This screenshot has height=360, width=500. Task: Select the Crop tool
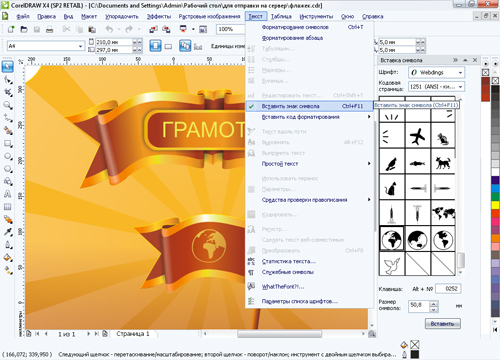8,93
